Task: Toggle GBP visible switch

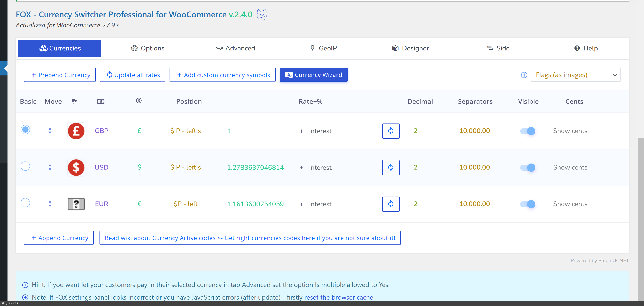Action: point(527,131)
